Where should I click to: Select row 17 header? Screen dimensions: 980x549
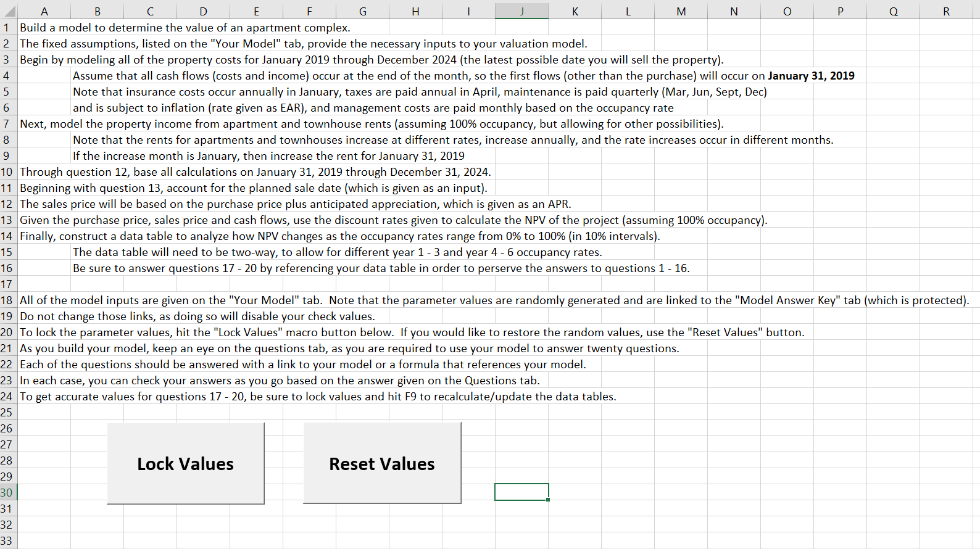tap(8, 284)
